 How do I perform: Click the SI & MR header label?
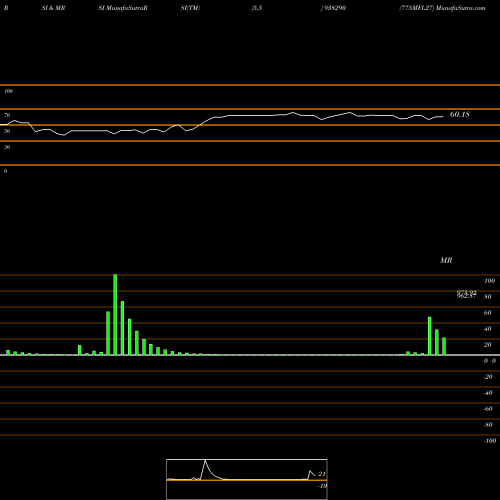(x=53, y=8)
